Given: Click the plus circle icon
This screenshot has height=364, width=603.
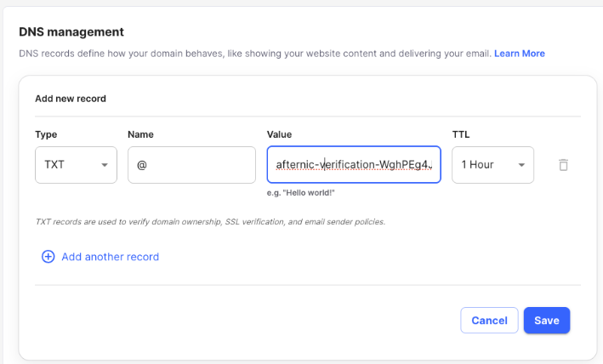Looking at the screenshot, I should (x=48, y=256).
